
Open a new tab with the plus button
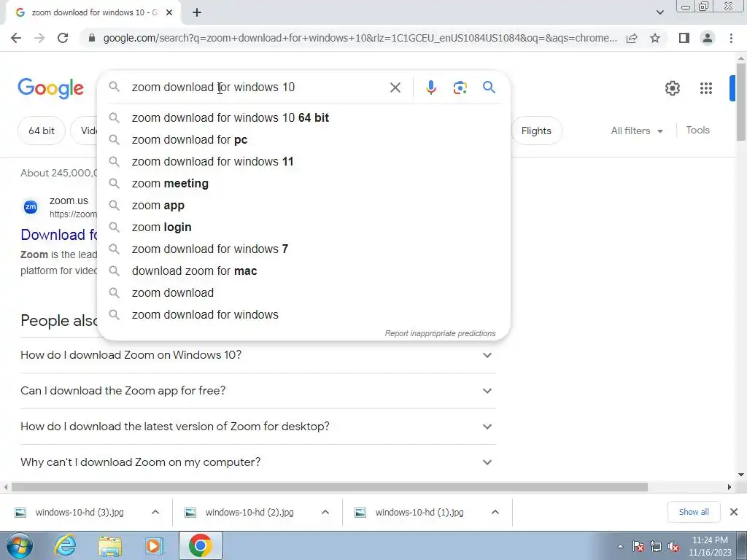click(x=197, y=12)
